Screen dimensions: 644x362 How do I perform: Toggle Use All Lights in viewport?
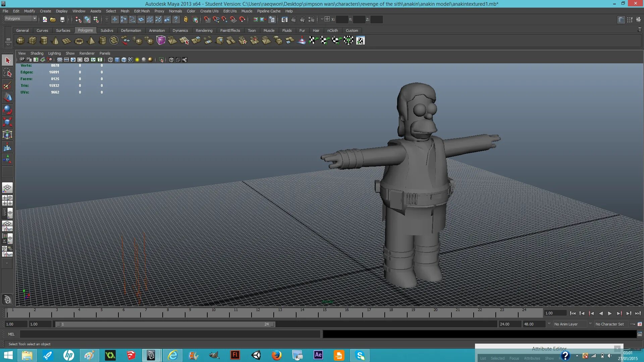click(x=137, y=60)
